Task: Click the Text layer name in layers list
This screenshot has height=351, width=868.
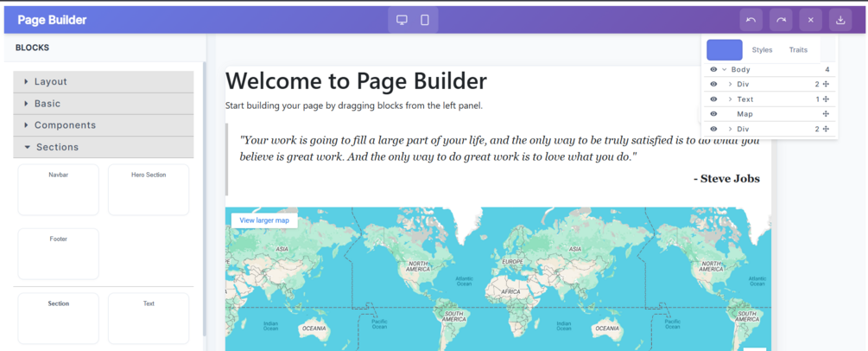Action: 745,99
